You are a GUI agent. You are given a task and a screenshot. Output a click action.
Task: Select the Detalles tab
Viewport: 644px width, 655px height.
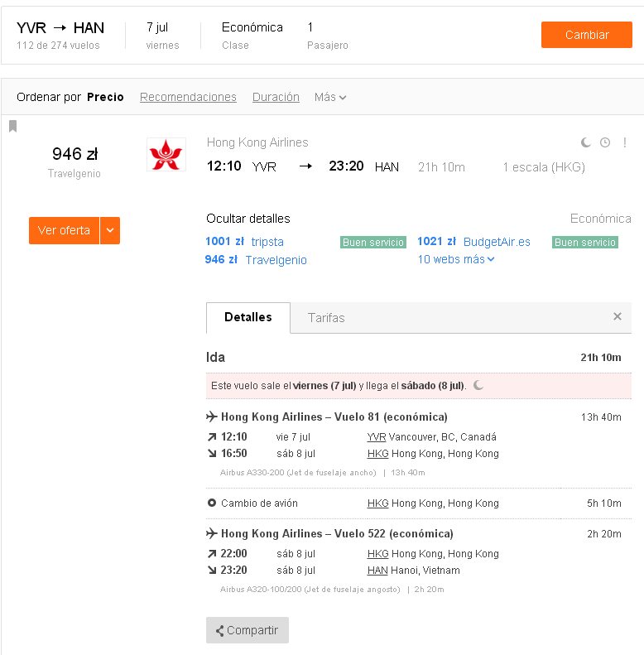point(248,317)
